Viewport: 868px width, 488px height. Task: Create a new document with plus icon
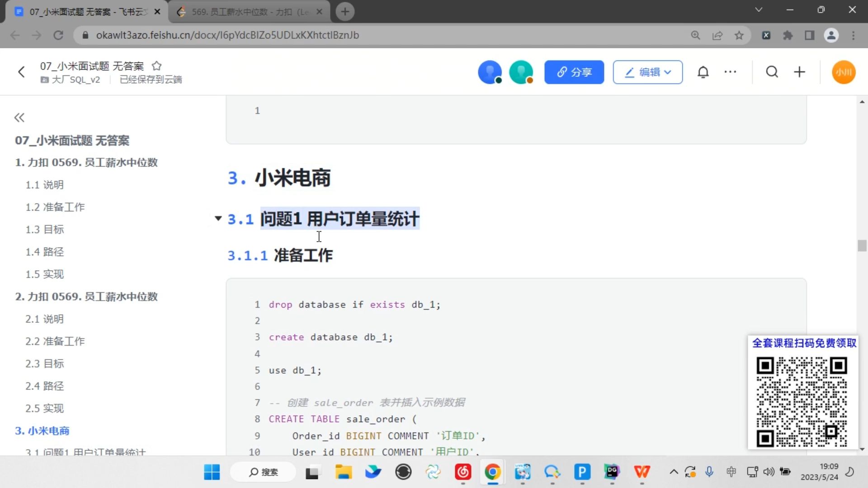[799, 72]
